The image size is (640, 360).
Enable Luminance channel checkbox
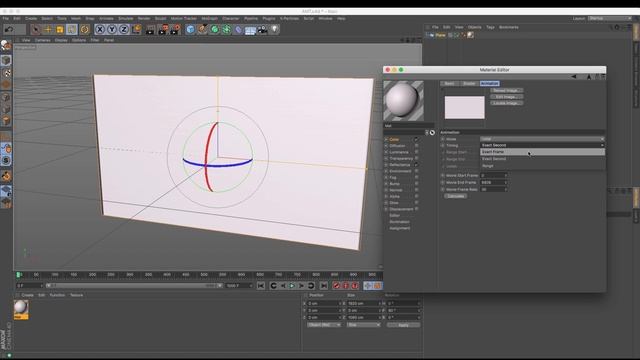click(416, 152)
